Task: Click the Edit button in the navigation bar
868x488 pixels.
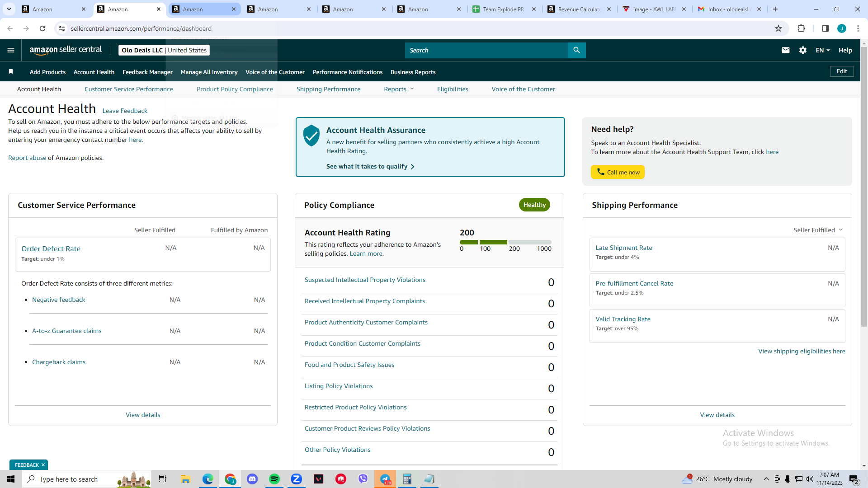Action: 842,71
